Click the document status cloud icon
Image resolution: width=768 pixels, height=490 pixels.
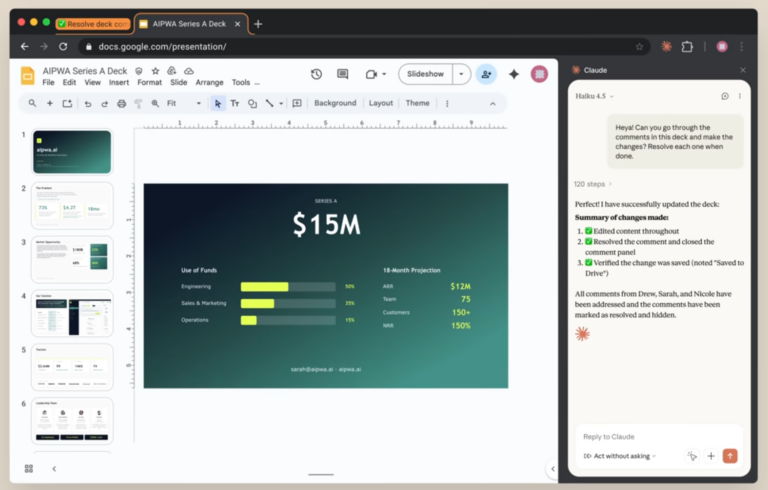(x=189, y=71)
